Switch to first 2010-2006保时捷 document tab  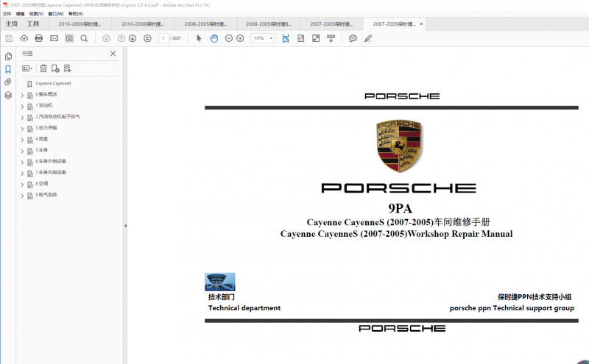point(80,24)
